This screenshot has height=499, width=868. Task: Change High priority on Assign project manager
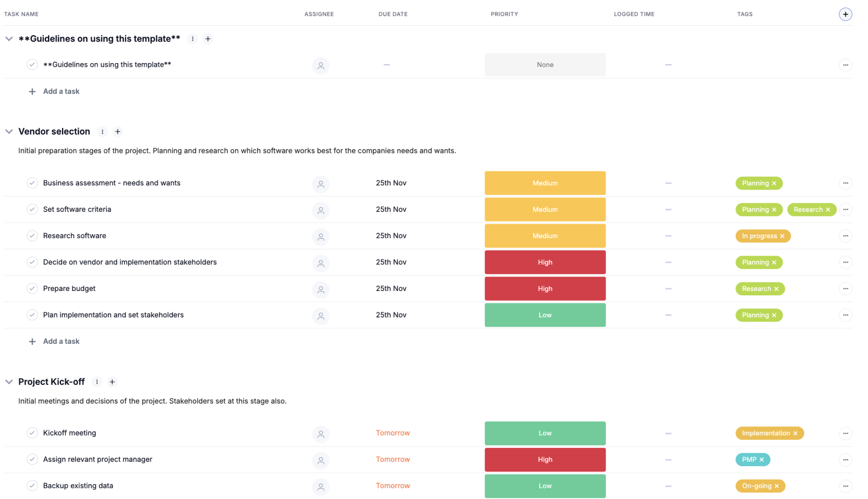545,460
